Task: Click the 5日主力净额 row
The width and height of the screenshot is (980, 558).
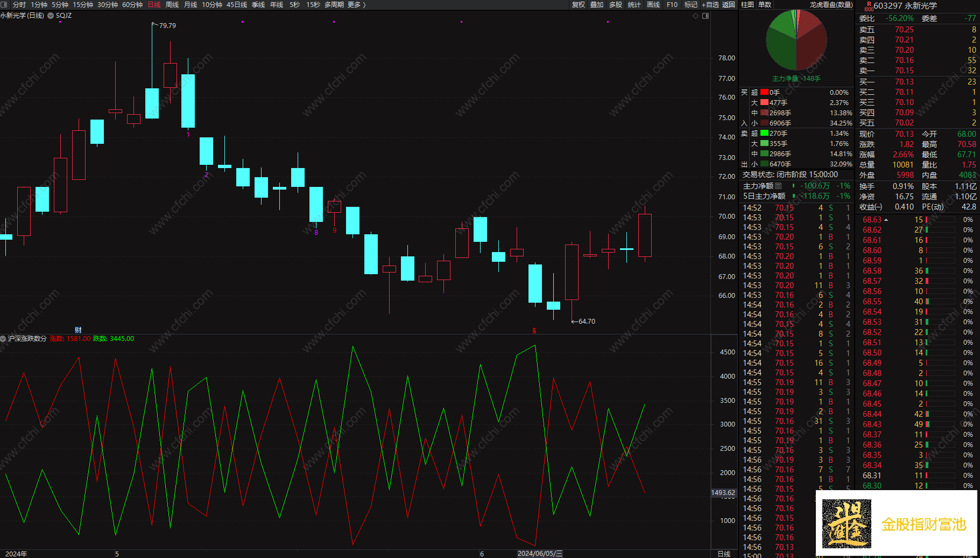Action: (x=796, y=196)
